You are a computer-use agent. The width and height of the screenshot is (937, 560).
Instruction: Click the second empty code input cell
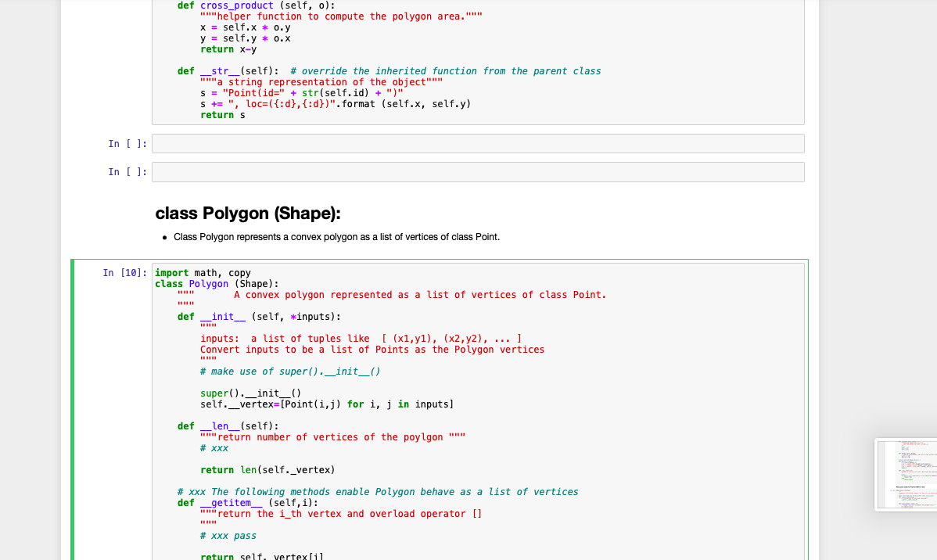tap(477, 171)
